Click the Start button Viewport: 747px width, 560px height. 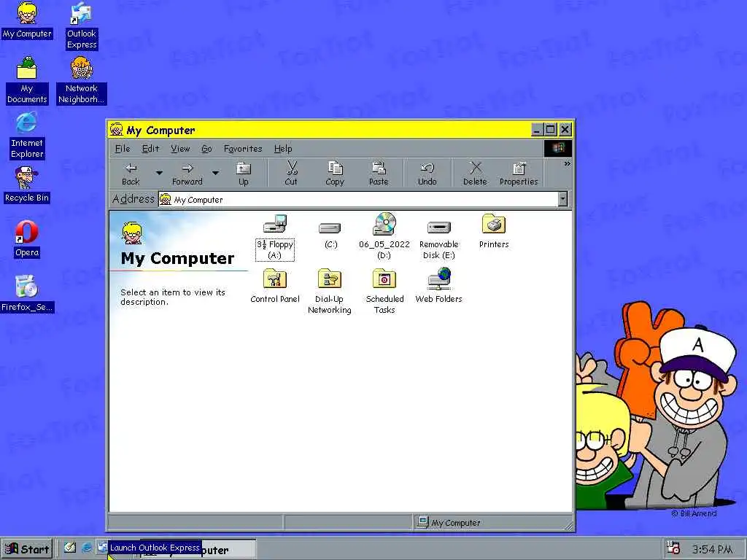click(27, 549)
